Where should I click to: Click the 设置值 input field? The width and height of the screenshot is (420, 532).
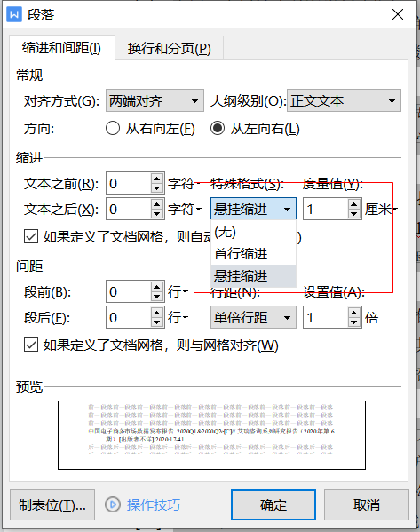tap(326, 317)
